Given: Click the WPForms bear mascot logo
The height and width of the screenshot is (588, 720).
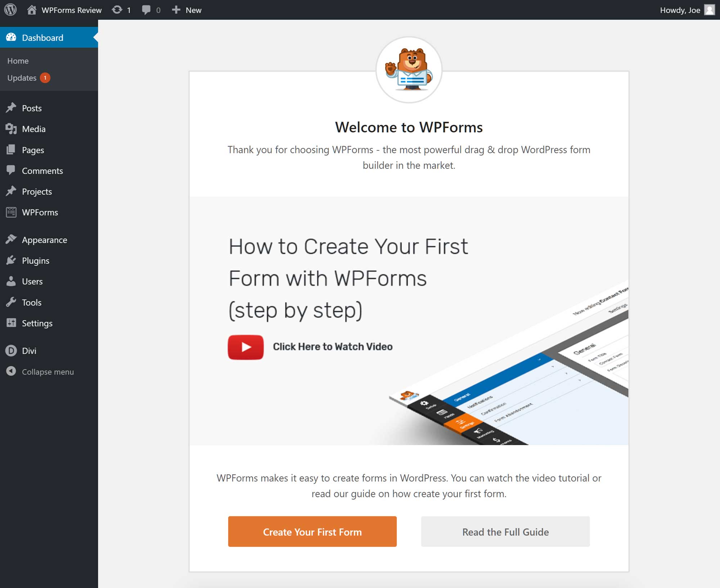Looking at the screenshot, I should pos(409,70).
